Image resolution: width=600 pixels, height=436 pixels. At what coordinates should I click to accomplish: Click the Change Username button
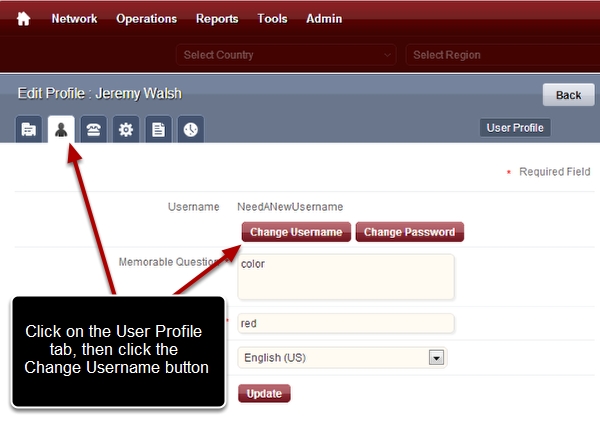296,232
